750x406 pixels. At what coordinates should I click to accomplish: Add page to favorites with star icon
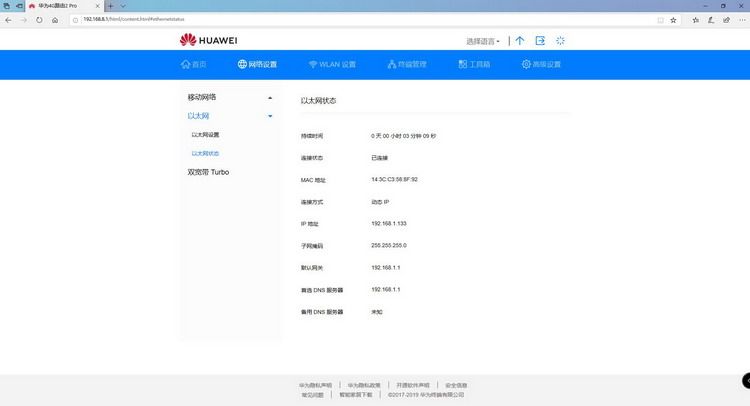tap(673, 20)
